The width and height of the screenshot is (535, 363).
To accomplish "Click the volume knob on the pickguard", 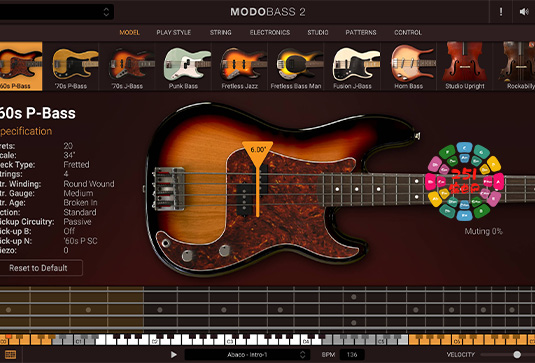I will 187,256.
